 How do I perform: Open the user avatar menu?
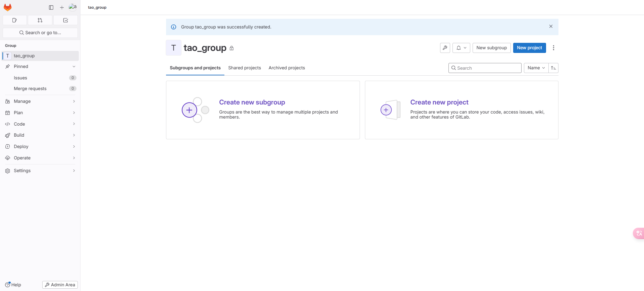pos(72,7)
